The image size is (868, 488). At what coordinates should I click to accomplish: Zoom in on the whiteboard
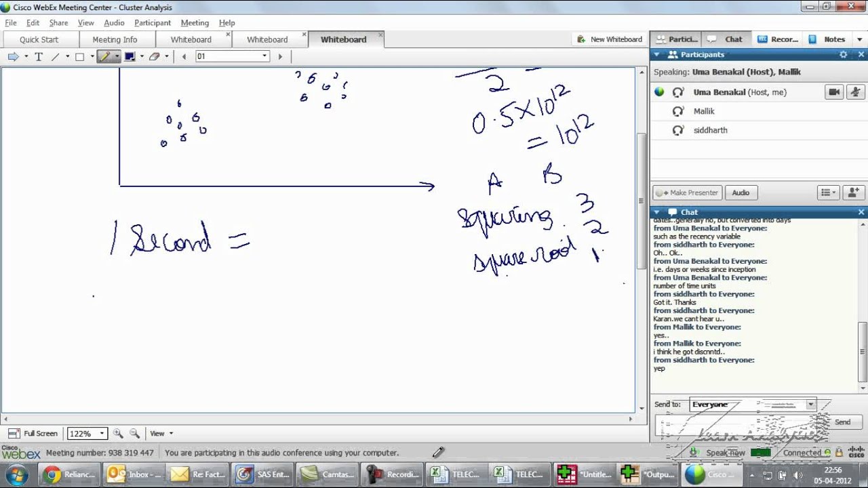coord(118,433)
